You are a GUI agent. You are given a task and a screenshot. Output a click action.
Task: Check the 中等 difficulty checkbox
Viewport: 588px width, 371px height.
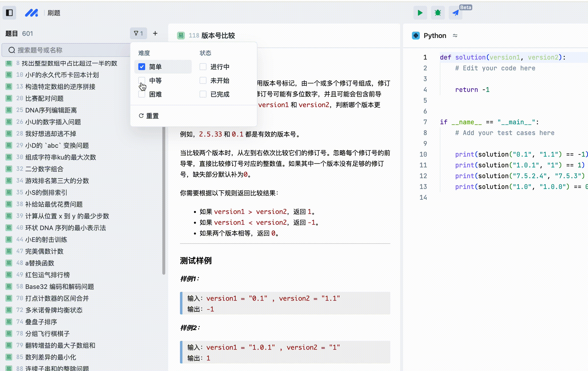click(x=142, y=80)
